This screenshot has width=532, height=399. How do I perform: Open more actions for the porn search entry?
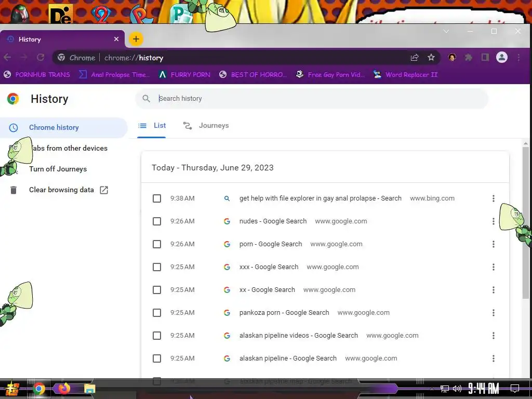(494, 244)
